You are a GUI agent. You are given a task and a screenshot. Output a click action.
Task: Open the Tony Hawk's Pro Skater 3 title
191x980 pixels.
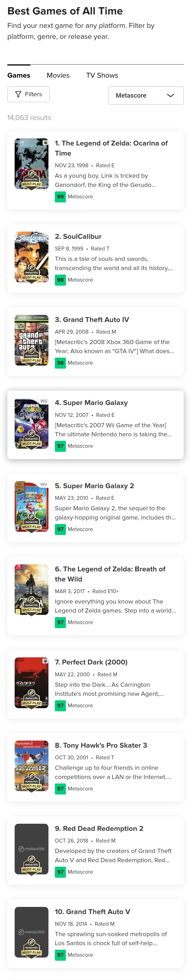[101, 745]
